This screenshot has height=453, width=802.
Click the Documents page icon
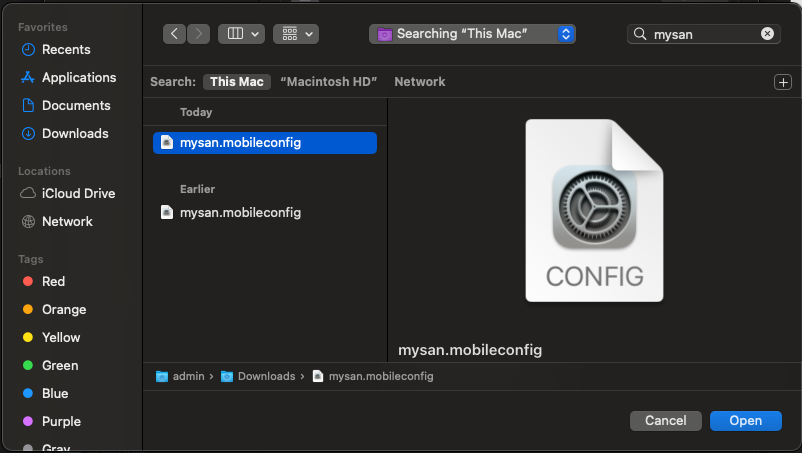click(x=28, y=105)
